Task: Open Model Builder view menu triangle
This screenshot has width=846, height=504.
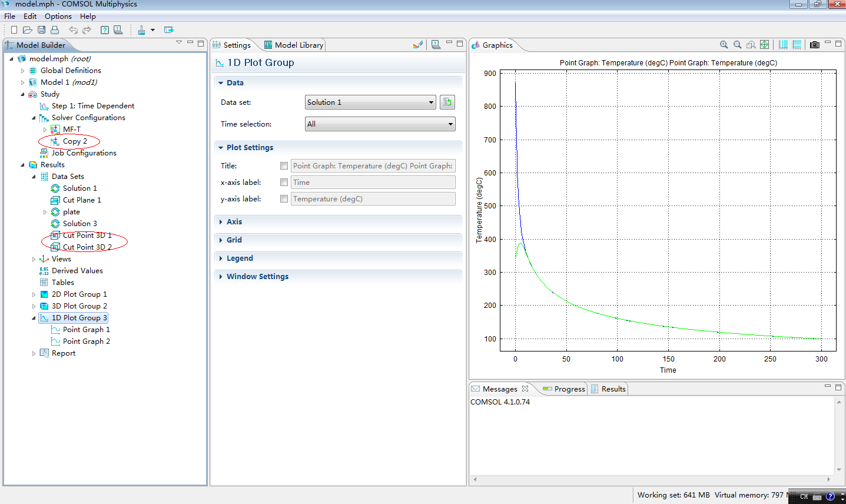Action: coord(179,42)
